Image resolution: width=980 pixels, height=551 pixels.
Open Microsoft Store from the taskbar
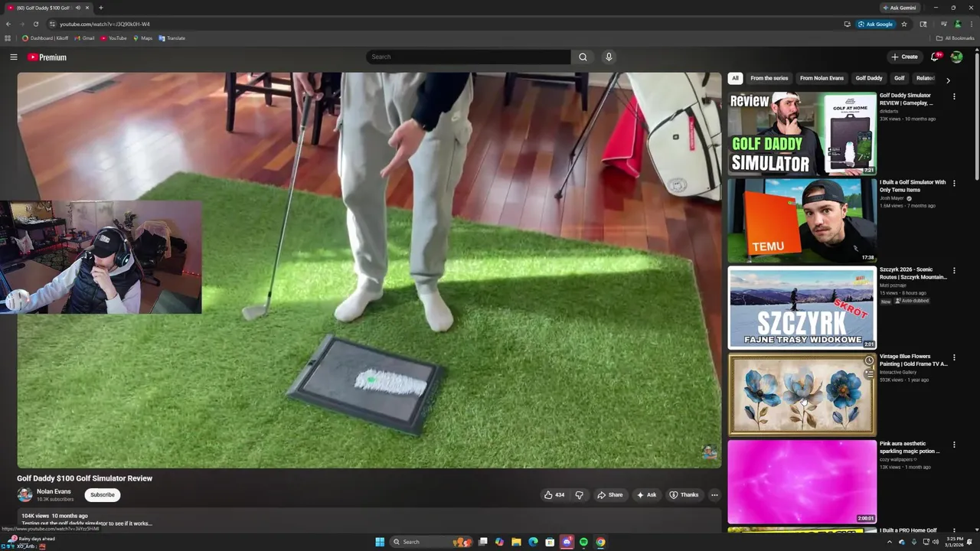pos(550,542)
